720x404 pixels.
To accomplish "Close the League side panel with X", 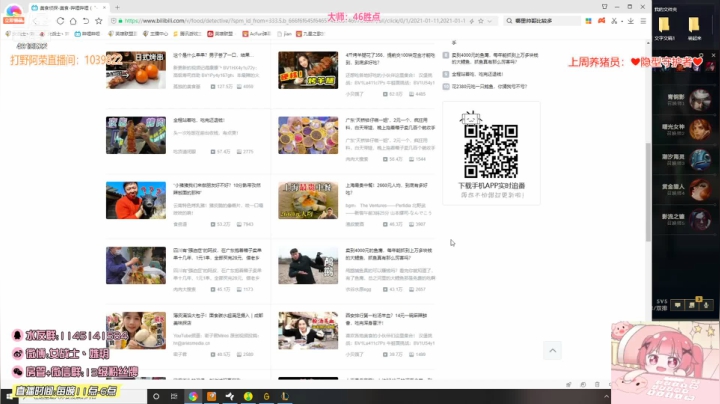I will coord(713,55).
